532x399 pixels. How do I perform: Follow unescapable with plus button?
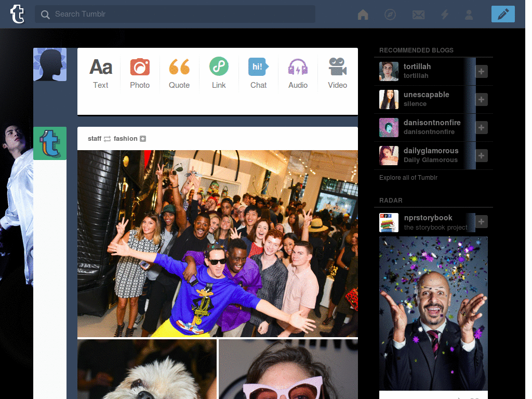click(482, 99)
